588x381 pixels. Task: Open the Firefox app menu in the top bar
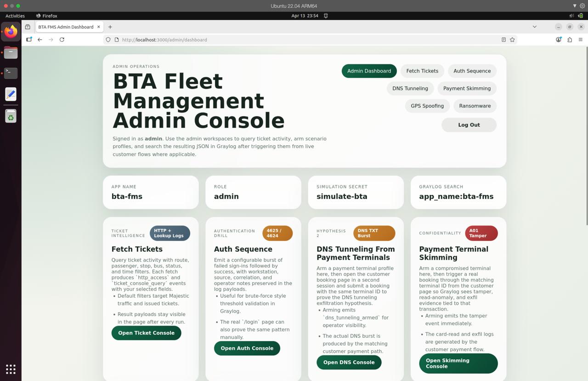pyautogui.click(x=46, y=16)
